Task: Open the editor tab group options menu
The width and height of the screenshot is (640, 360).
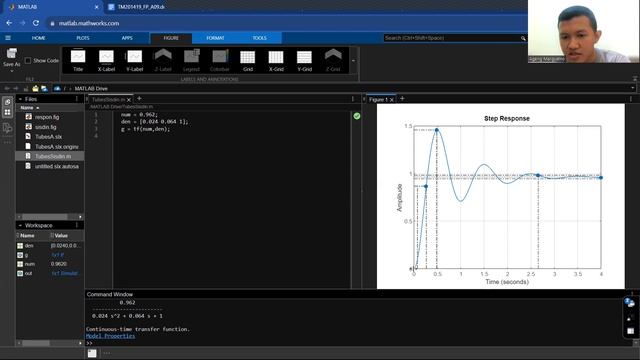Action: 353,99
